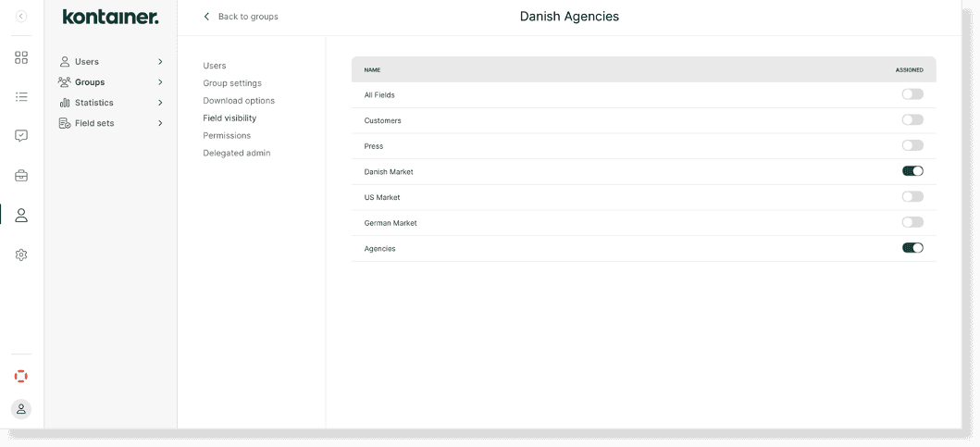Open the profile avatar at bottom left
This screenshot has width=980, height=447.
pos(21,409)
